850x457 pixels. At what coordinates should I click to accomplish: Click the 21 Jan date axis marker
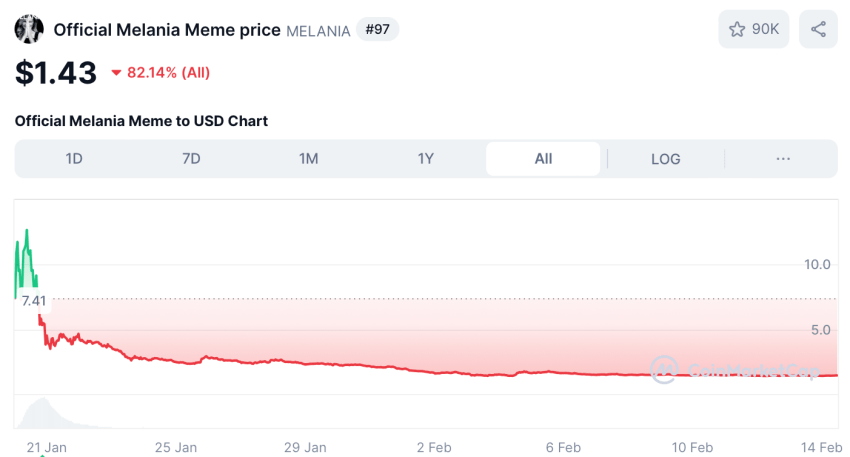tap(47, 447)
